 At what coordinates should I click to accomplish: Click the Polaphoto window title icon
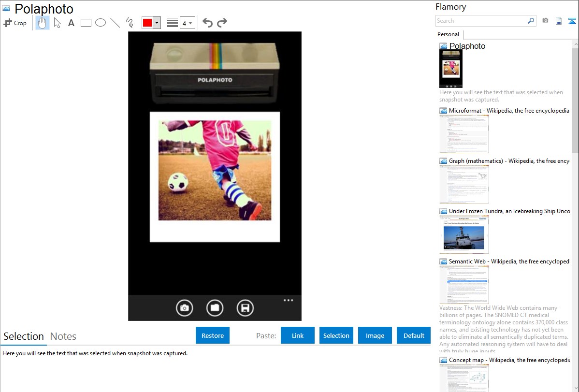point(6,8)
